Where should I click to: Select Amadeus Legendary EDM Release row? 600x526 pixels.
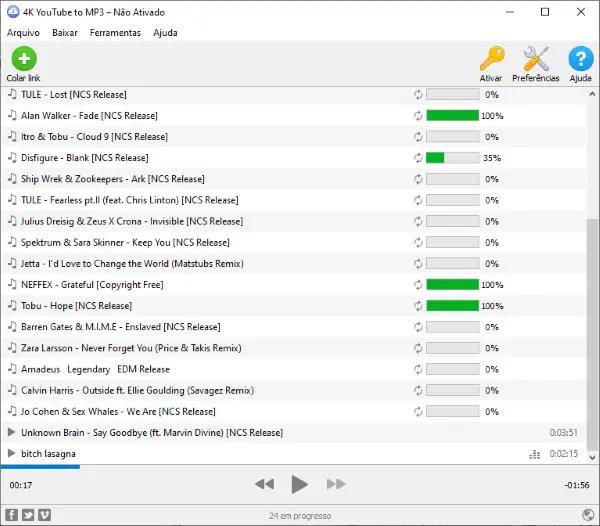click(294, 369)
